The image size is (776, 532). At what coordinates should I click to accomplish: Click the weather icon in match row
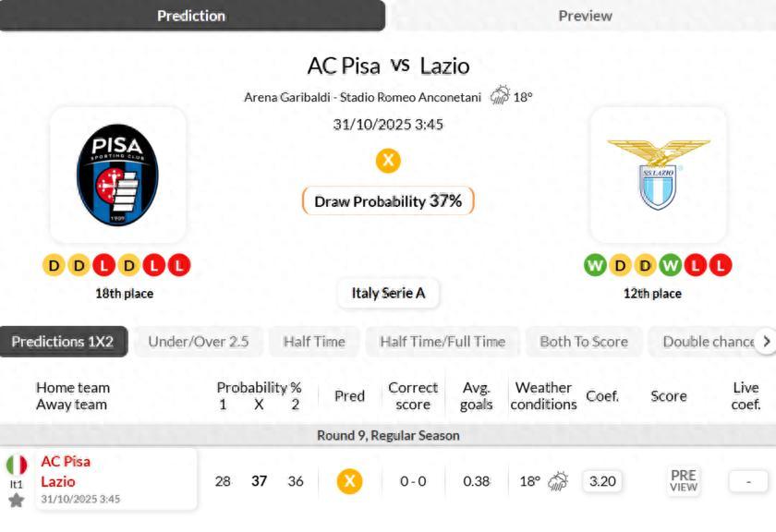pyautogui.click(x=558, y=481)
